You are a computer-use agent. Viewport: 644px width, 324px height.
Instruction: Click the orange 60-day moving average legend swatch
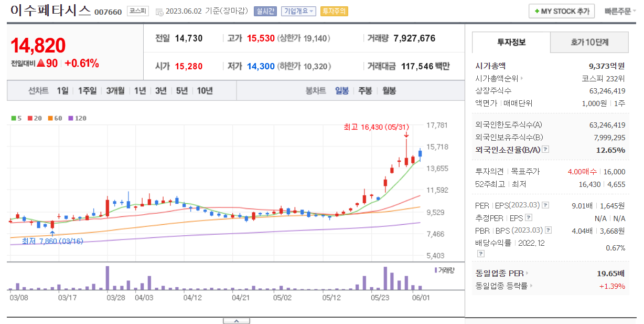click(50, 118)
